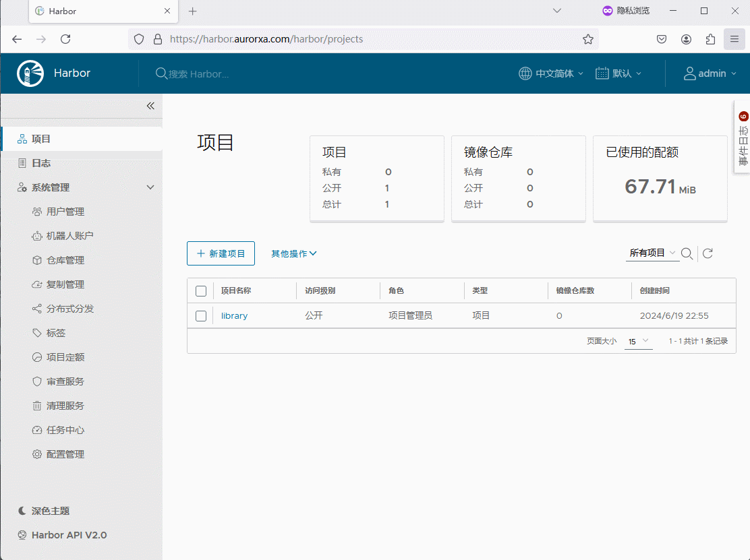Open the Logs (日志) menu item
This screenshot has width=750, height=560.
tap(41, 163)
